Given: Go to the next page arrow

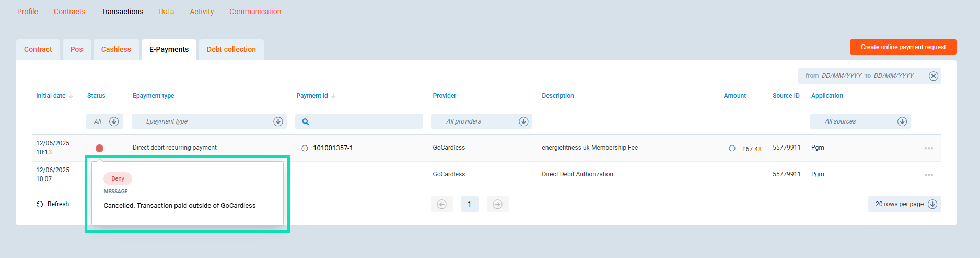Looking at the screenshot, I should point(497,204).
